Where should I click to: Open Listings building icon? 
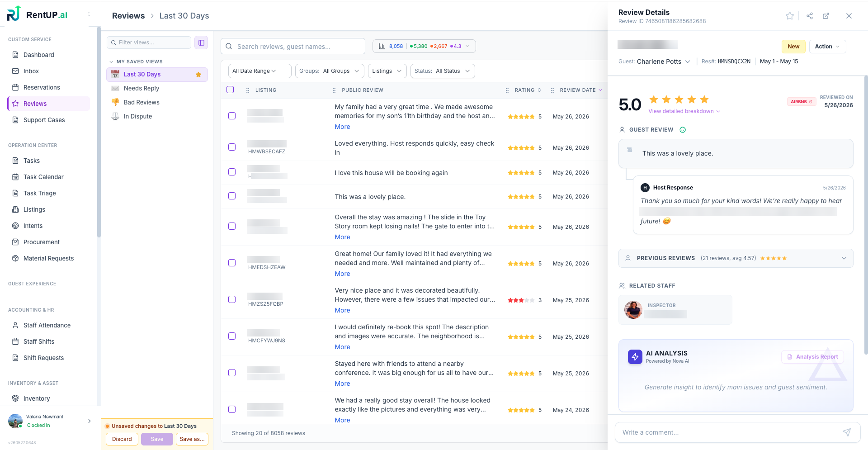[x=15, y=209]
